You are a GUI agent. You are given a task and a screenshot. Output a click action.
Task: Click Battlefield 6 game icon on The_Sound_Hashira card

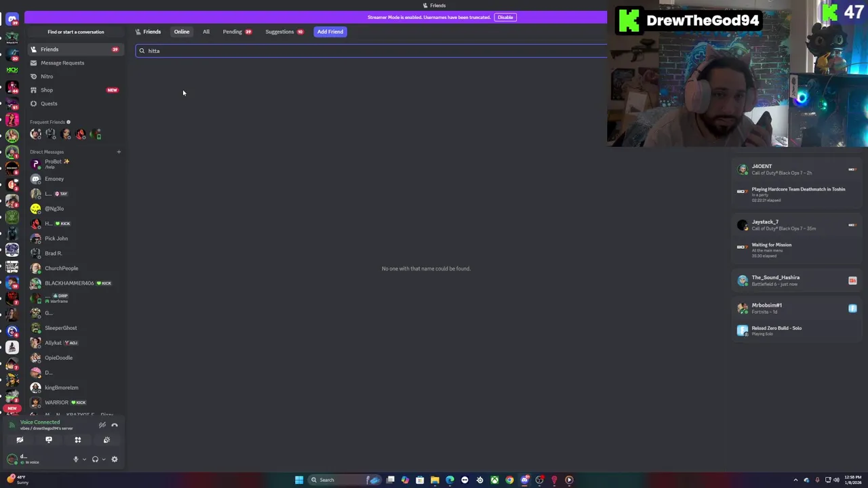coord(852,281)
